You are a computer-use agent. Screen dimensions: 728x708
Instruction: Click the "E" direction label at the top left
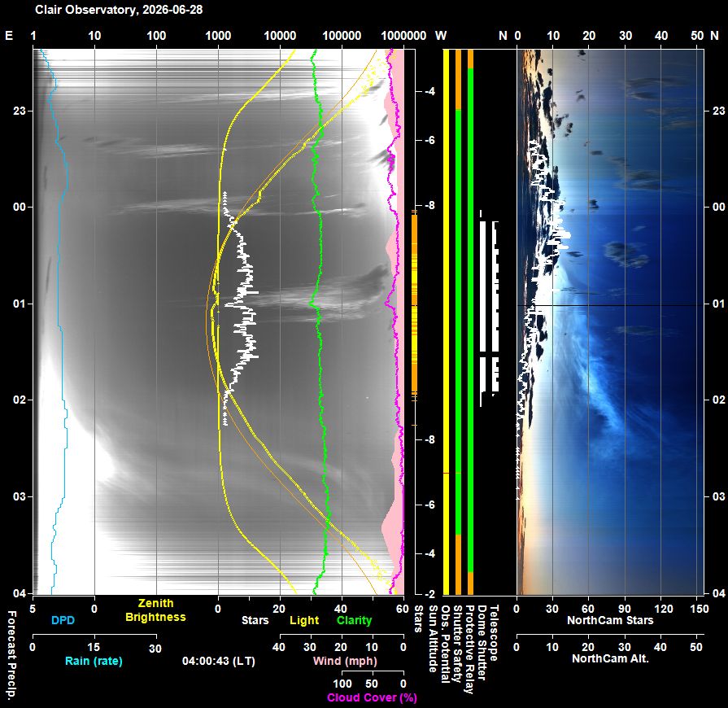9,35
